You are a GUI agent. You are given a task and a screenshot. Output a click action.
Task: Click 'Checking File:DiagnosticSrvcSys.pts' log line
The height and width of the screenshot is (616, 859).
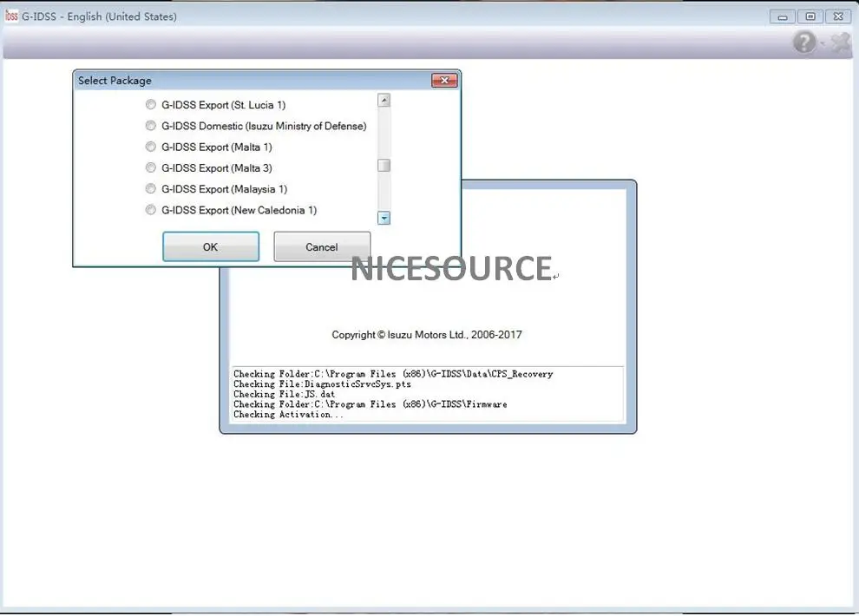pos(322,383)
